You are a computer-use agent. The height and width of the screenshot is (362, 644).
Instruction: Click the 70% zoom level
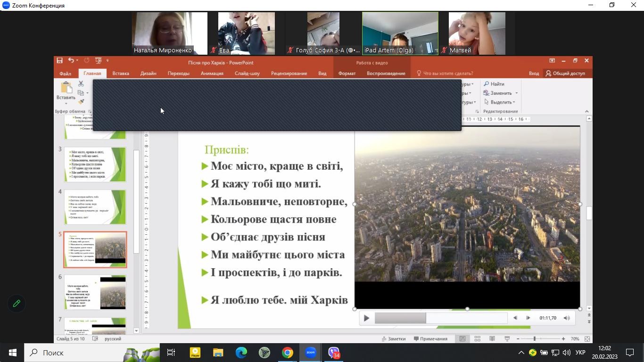(x=575, y=339)
